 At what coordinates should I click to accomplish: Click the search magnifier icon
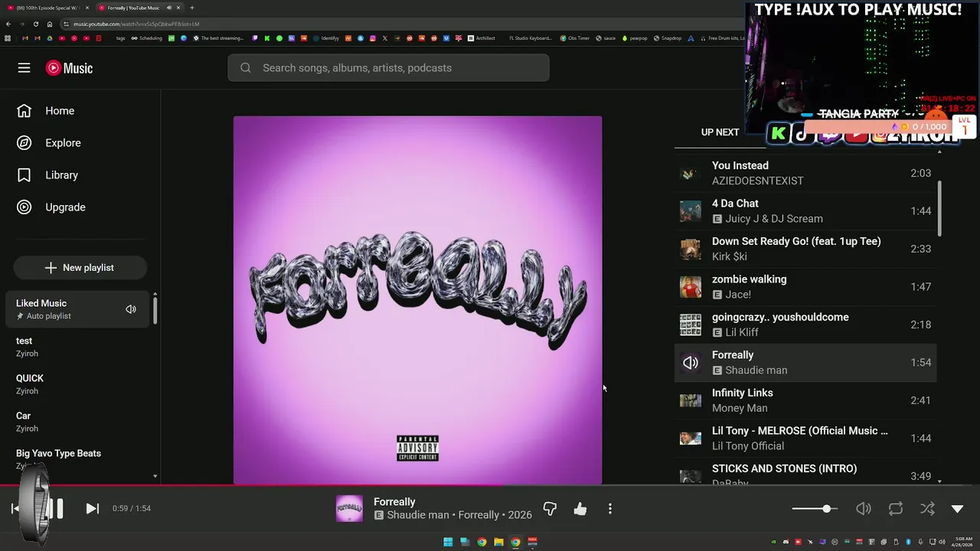click(245, 68)
